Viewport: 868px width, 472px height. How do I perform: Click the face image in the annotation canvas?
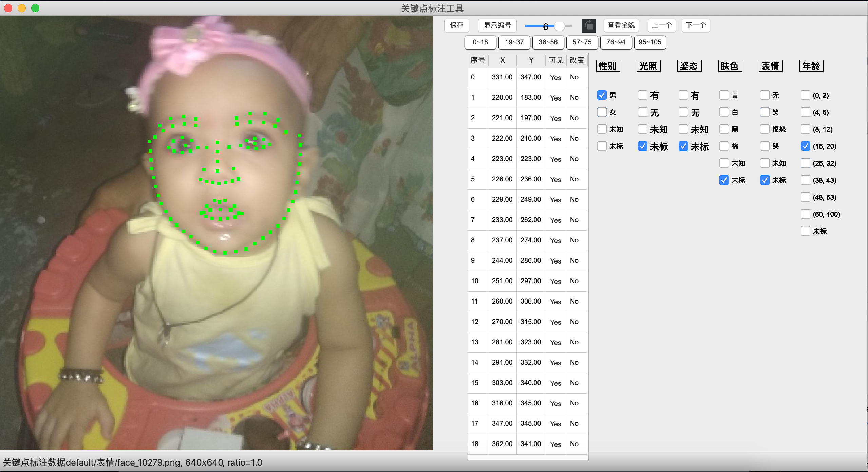[x=216, y=233]
